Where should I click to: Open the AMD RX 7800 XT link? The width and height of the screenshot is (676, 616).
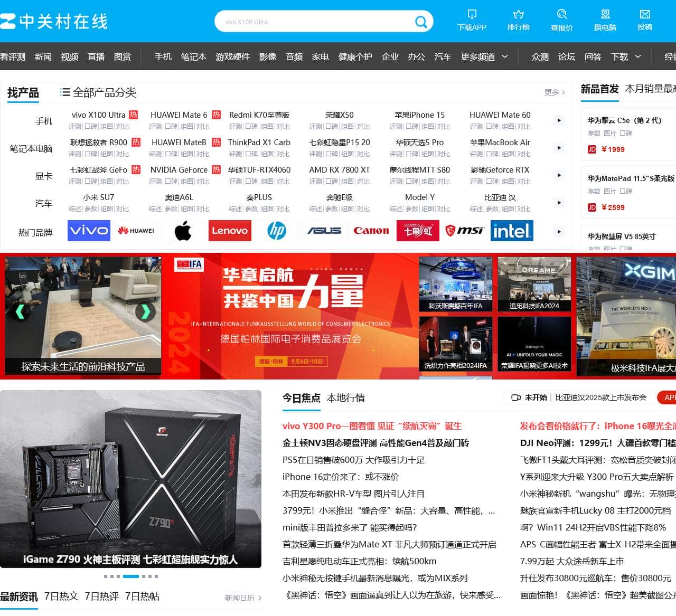[340, 170]
